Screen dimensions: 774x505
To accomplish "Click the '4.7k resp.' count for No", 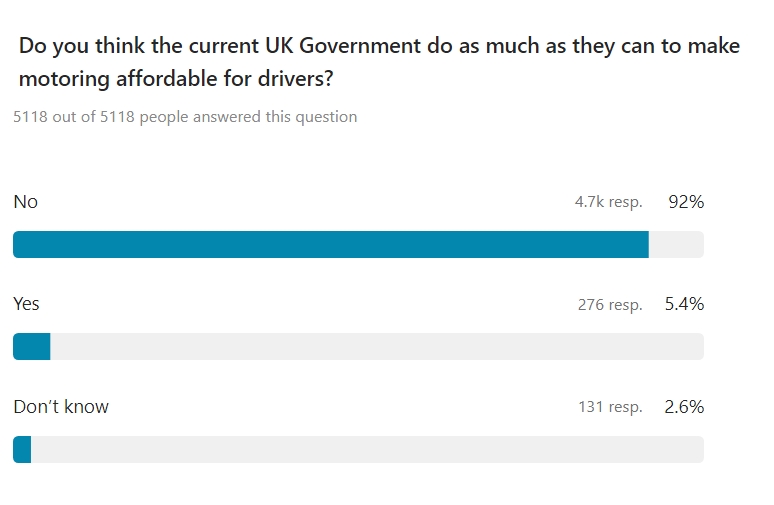I will [609, 202].
